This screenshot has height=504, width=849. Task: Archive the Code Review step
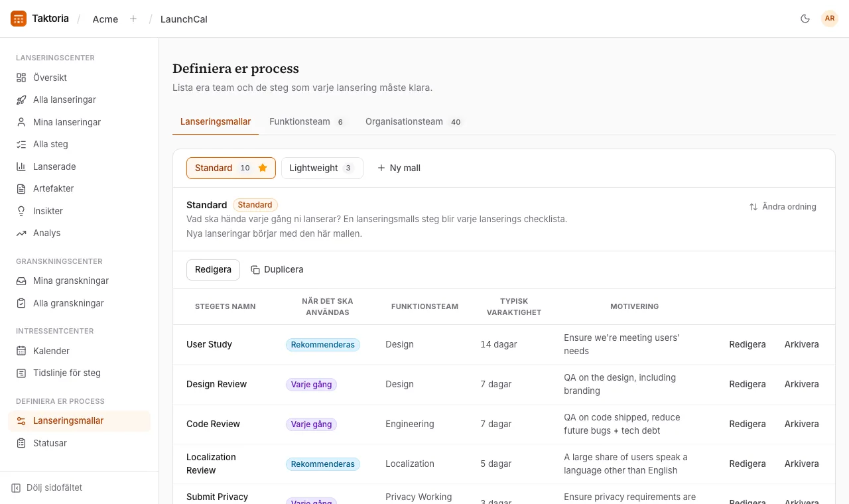coord(802,424)
